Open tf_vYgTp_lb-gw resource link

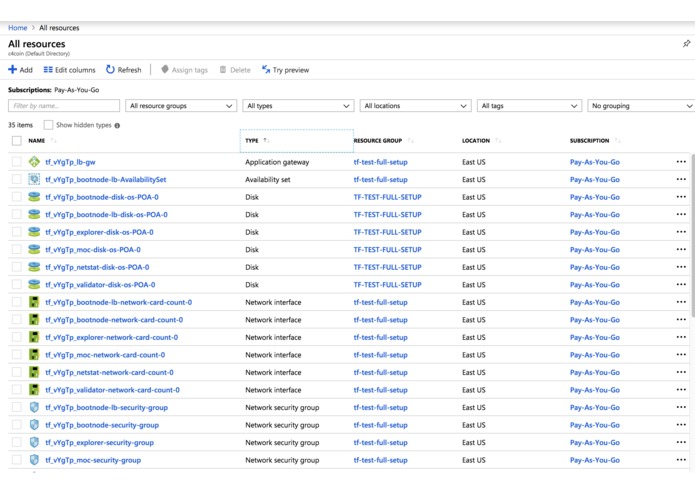pyautogui.click(x=70, y=162)
